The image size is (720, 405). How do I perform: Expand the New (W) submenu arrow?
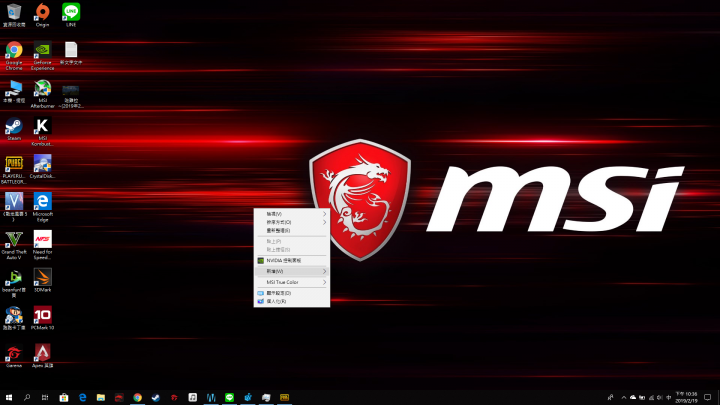point(324,271)
